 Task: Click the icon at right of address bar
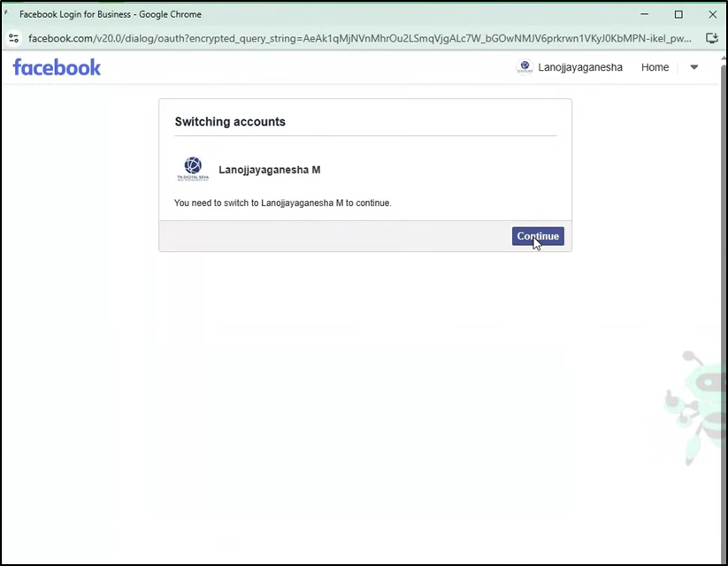[x=712, y=38]
